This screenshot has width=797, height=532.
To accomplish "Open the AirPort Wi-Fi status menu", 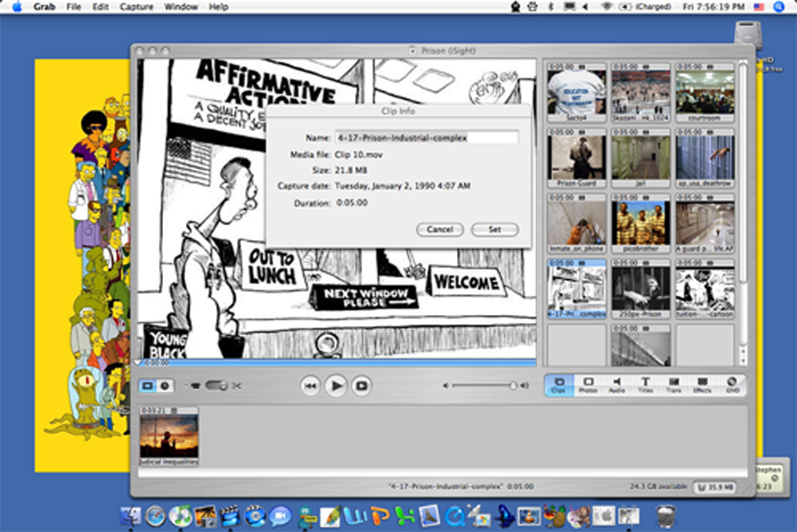I will click(x=606, y=6).
